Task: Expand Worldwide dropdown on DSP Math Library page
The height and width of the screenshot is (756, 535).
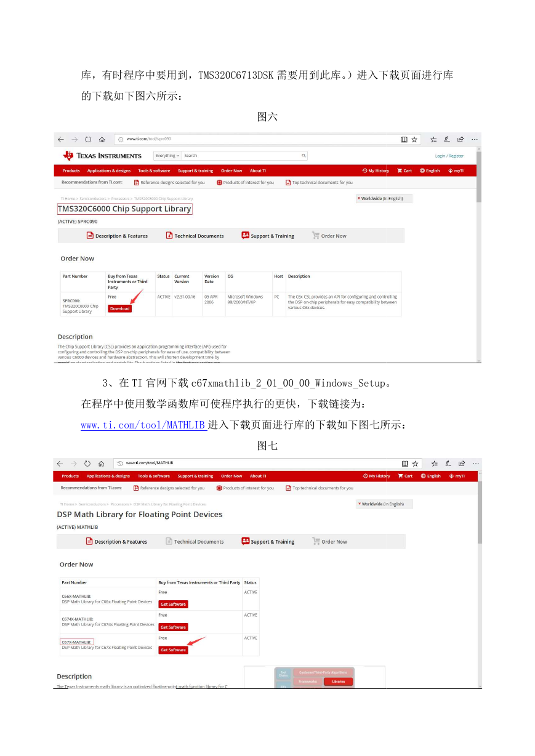Action: pyautogui.click(x=385, y=504)
